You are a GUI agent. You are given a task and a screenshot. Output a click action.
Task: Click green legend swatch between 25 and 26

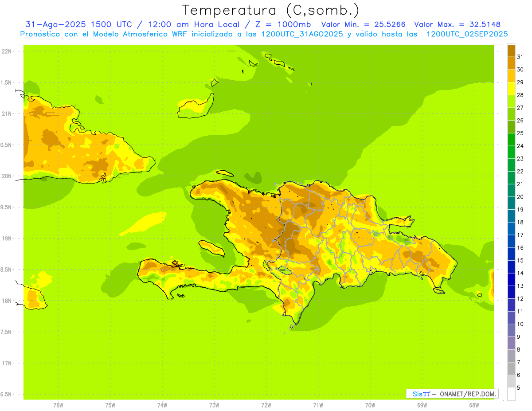pos(511,127)
